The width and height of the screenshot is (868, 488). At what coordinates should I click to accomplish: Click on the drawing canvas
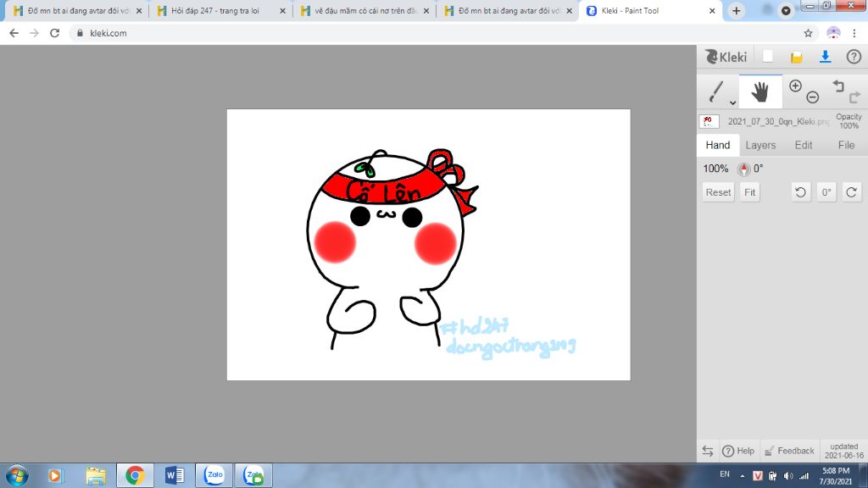coord(428,245)
